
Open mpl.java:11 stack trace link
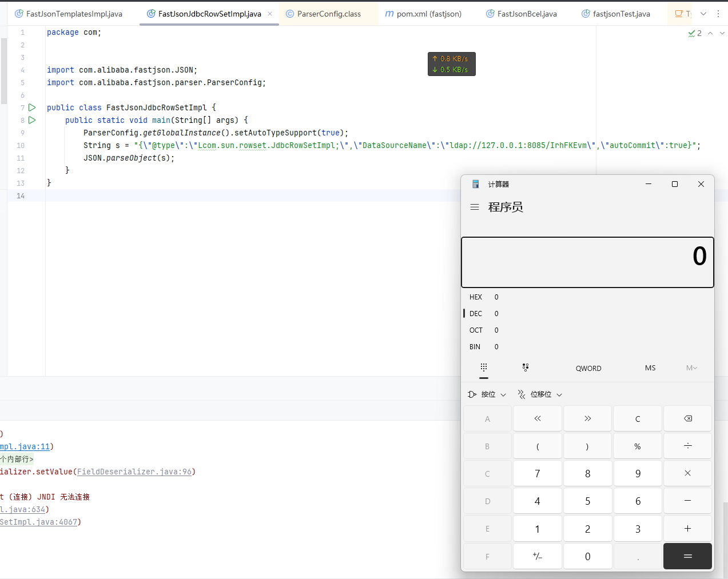point(25,446)
